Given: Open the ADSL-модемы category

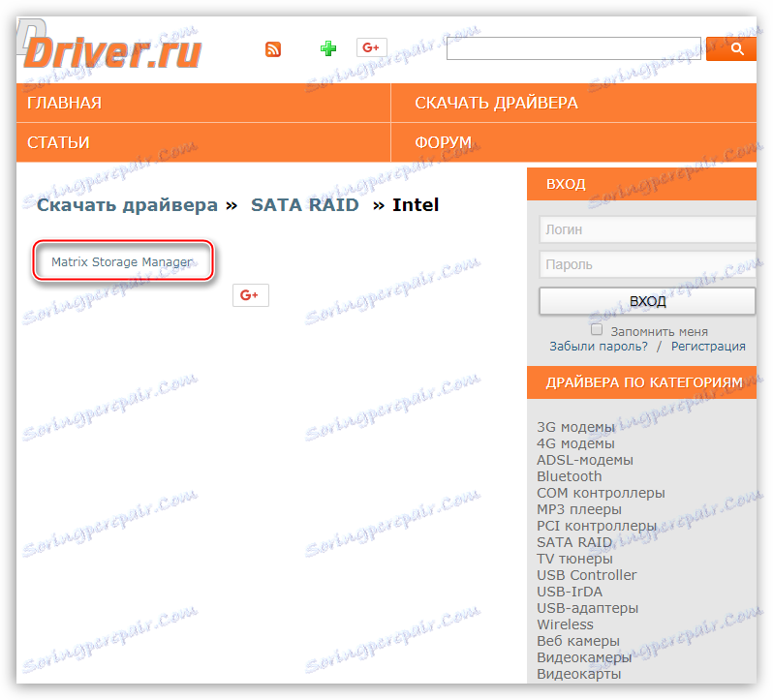Looking at the screenshot, I should (x=585, y=460).
